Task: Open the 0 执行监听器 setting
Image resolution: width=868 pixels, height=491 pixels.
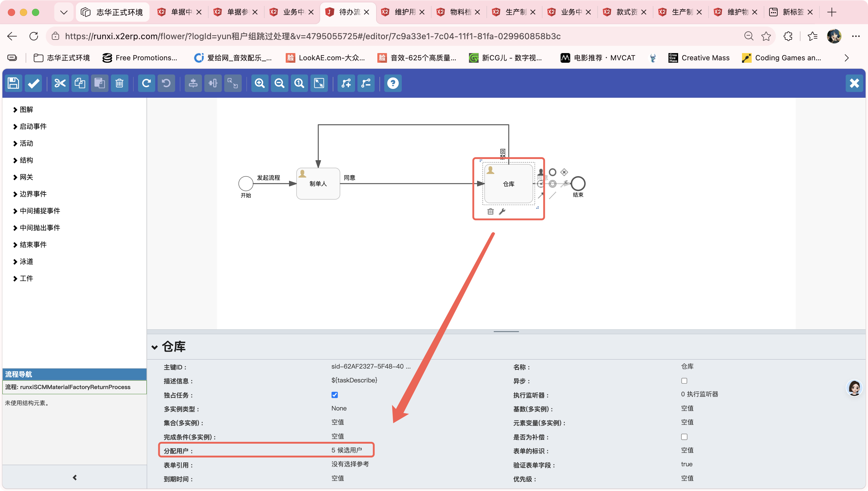Action: click(700, 394)
